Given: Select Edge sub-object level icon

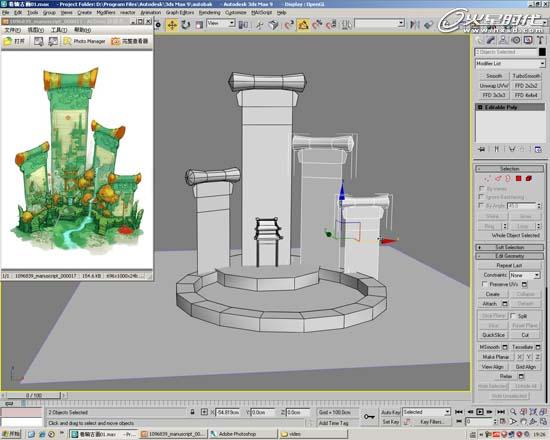Looking at the screenshot, I should [x=498, y=179].
